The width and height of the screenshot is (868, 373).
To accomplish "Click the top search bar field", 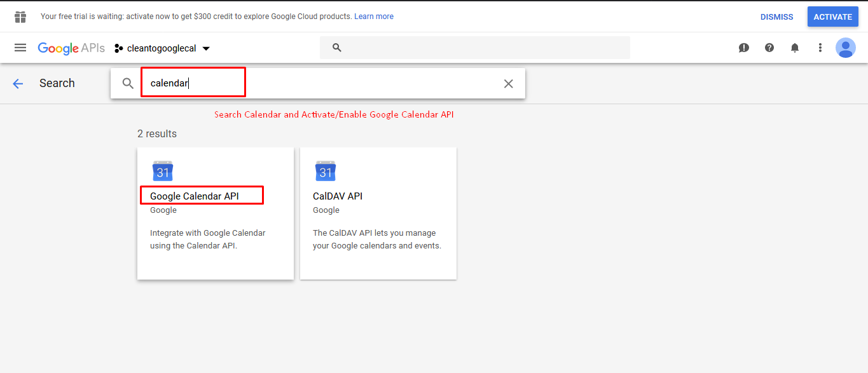I will 474,48.
